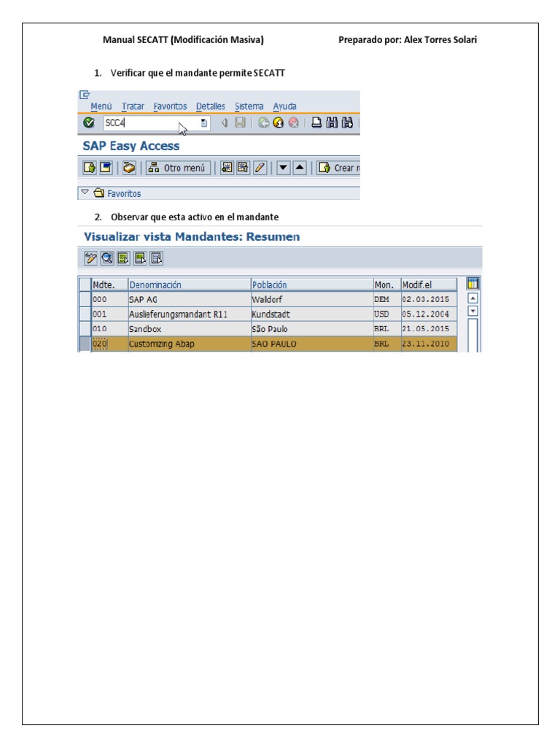
Task: Click the Find Next binoculars icon
Action: pos(347,123)
